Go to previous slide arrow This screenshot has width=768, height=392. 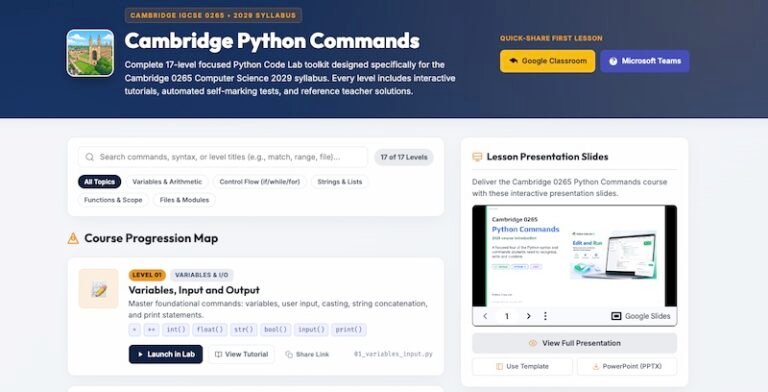point(485,317)
